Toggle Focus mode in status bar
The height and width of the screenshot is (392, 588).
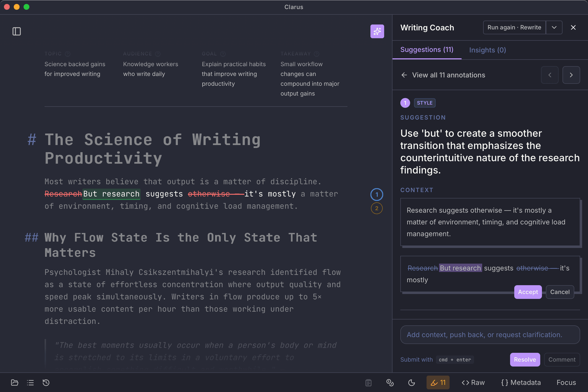[566, 382]
